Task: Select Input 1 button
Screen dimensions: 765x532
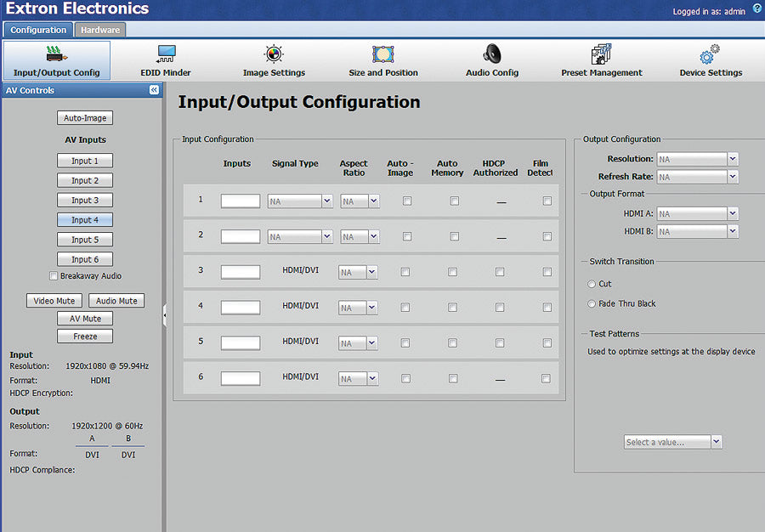Action: [x=85, y=161]
